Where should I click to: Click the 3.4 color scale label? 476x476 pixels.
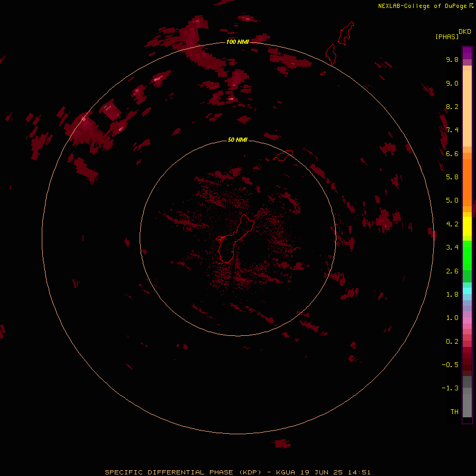tap(452, 248)
